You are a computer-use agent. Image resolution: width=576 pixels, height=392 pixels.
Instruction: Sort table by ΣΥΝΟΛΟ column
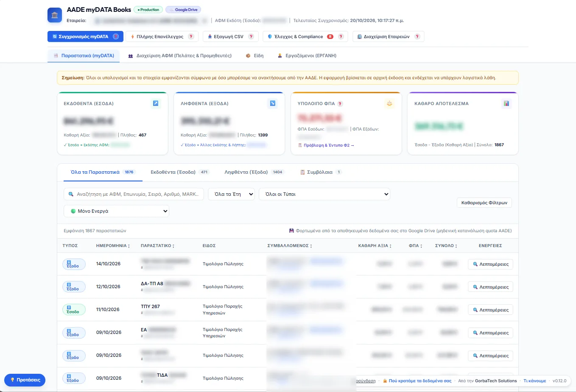[x=446, y=246]
